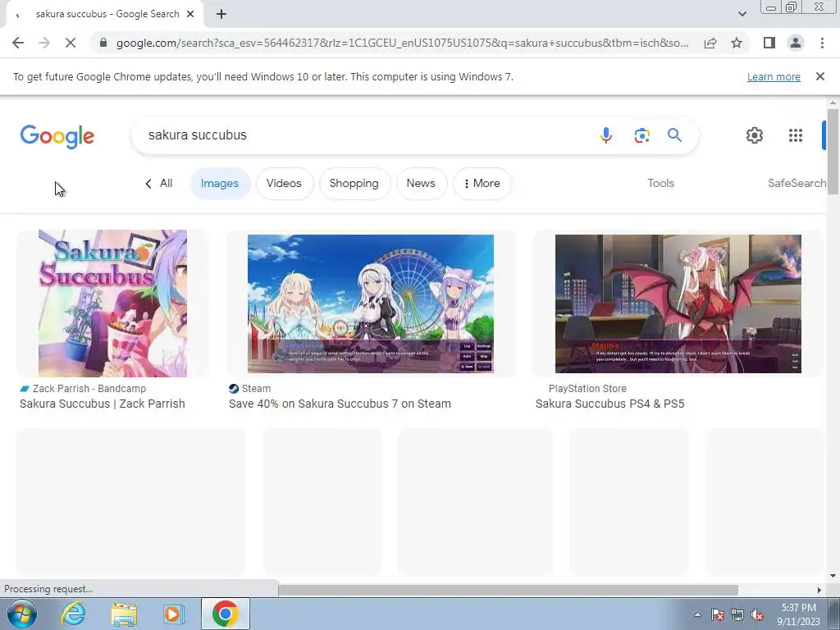
Task: Open the Action Center flag icon
Action: [x=717, y=614]
